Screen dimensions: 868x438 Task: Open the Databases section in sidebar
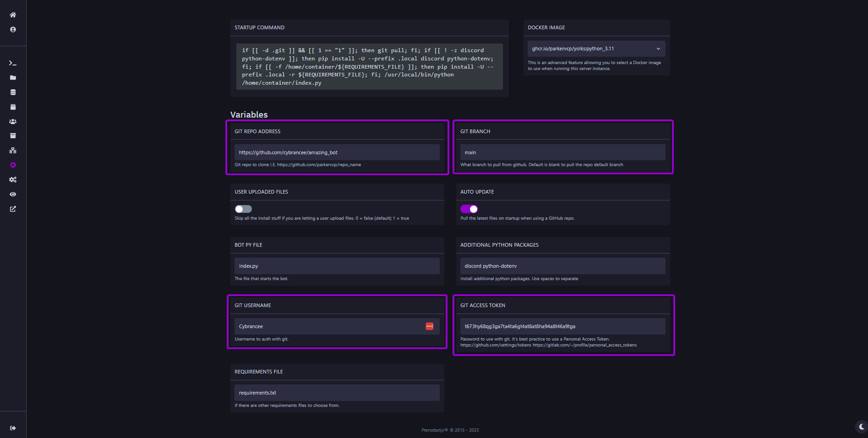coord(13,92)
